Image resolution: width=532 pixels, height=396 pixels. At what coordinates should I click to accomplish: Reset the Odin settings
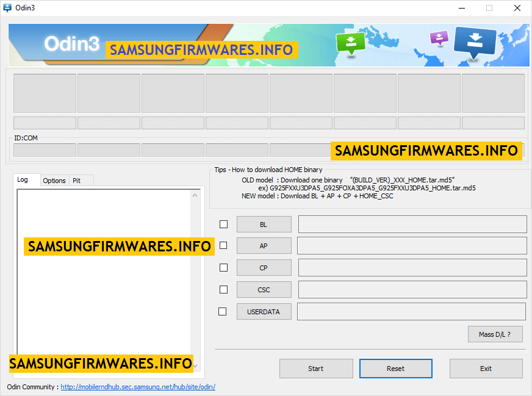click(395, 369)
